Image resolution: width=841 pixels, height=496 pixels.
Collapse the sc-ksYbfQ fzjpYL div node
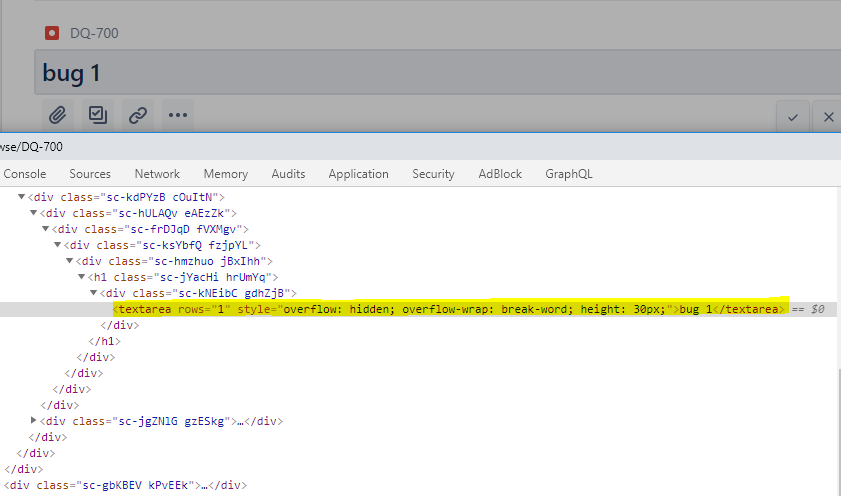[x=57, y=245]
